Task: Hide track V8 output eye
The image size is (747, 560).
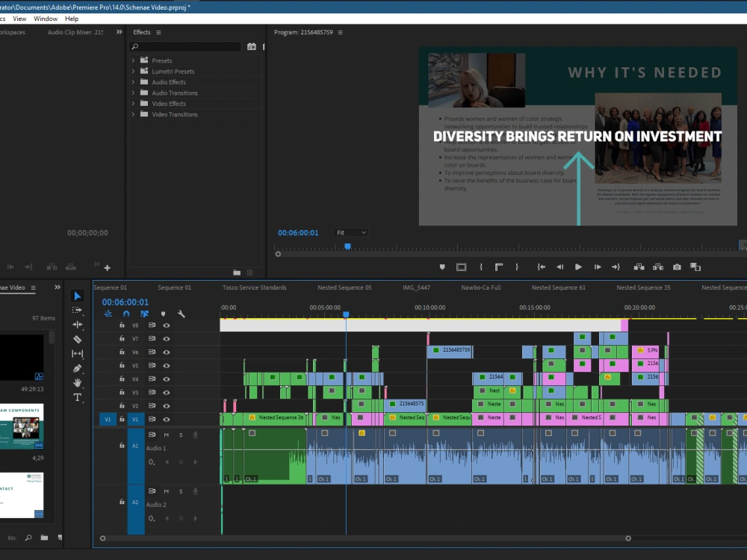Action: 167,326
